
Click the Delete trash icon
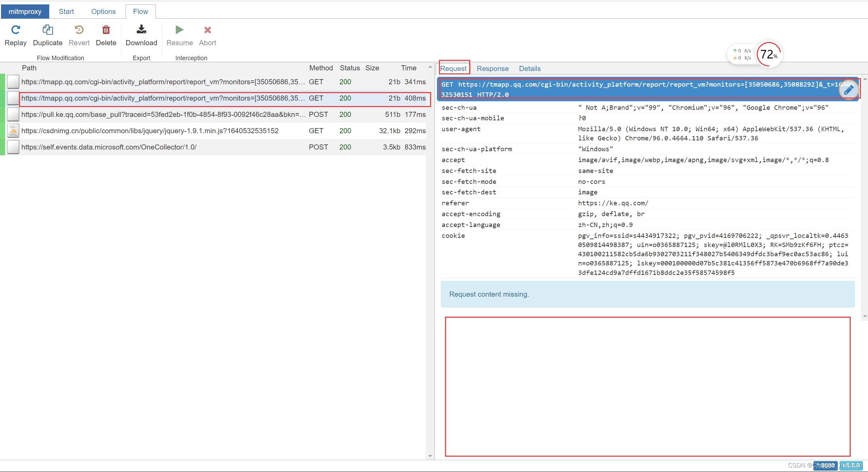point(106,30)
